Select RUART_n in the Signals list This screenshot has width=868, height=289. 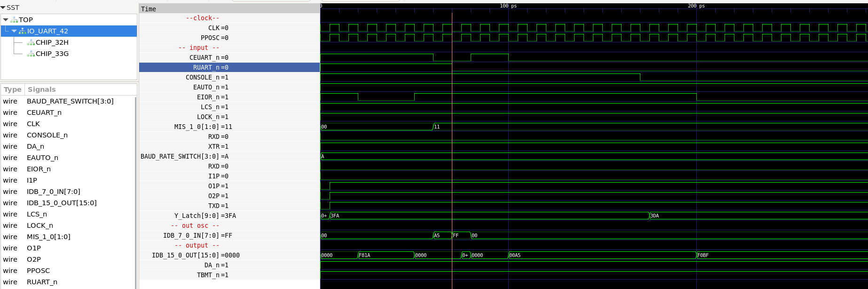[42, 282]
